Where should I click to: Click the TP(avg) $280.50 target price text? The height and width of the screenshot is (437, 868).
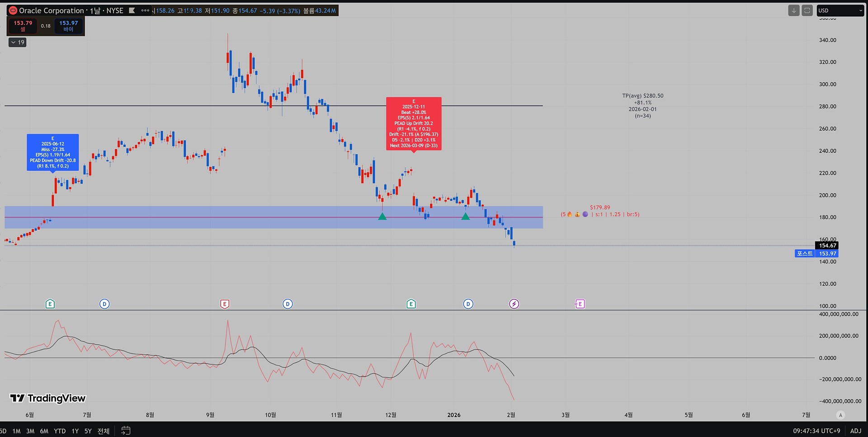click(643, 96)
